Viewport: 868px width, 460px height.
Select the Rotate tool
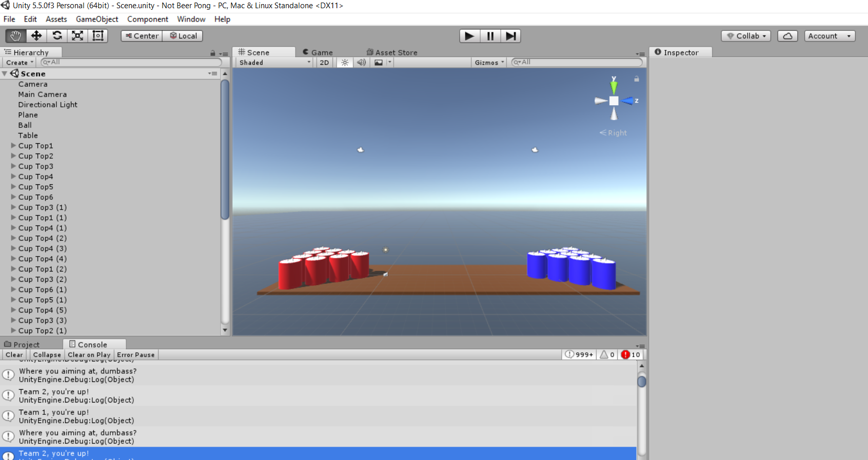coord(57,36)
